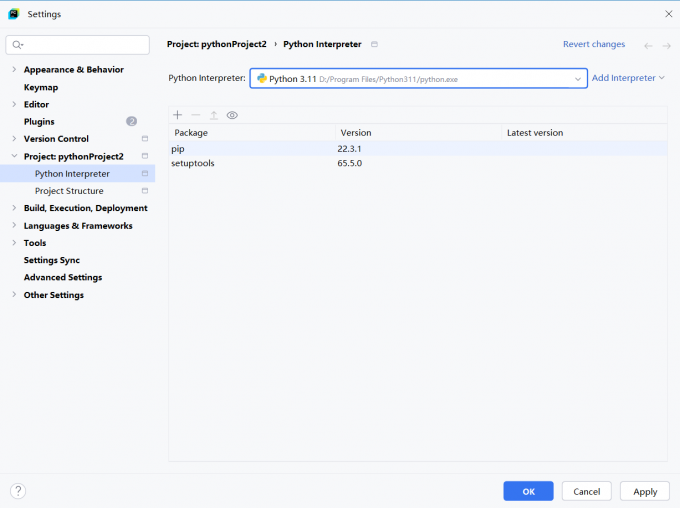
Task: Open the Python Interpreter dropdown
Action: point(418,79)
